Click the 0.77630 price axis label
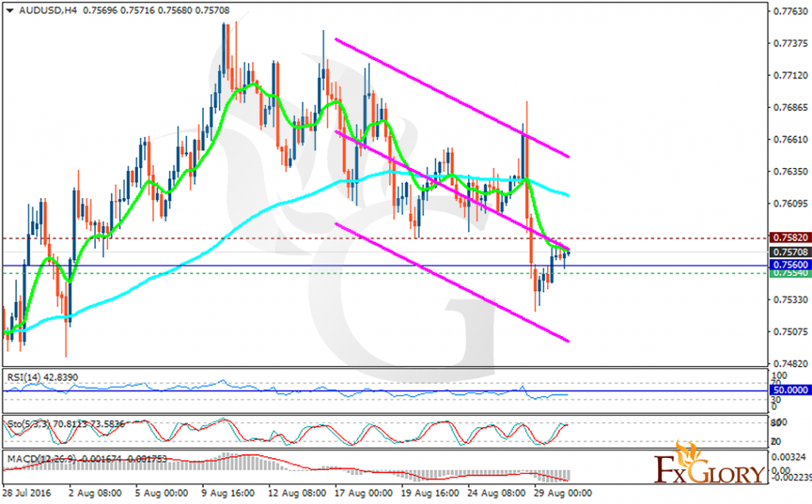Image resolution: width=812 pixels, height=504 pixels. point(791,11)
